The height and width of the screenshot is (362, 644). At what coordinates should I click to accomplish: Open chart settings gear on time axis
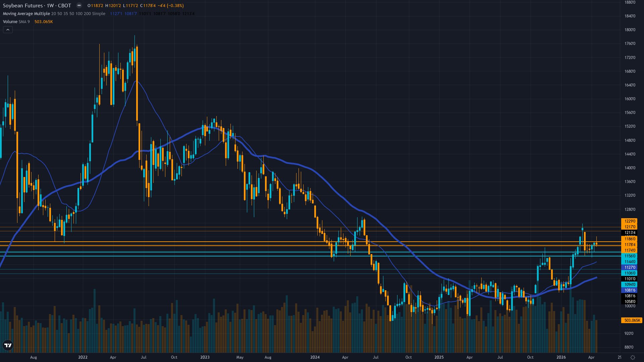[x=633, y=357]
